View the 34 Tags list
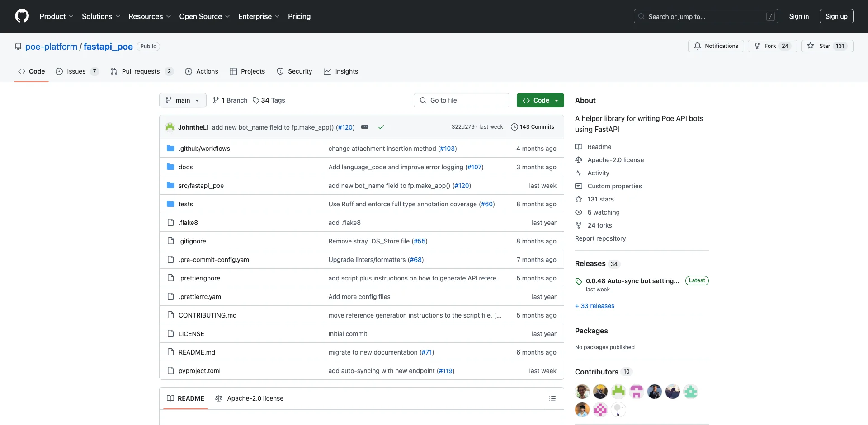The height and width of the screenshot is (425, 868). click(x=269, y=100)
